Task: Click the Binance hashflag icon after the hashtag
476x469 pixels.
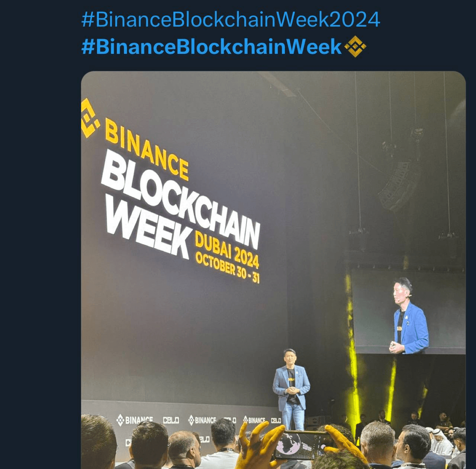Action: click(x=355, y=46)
